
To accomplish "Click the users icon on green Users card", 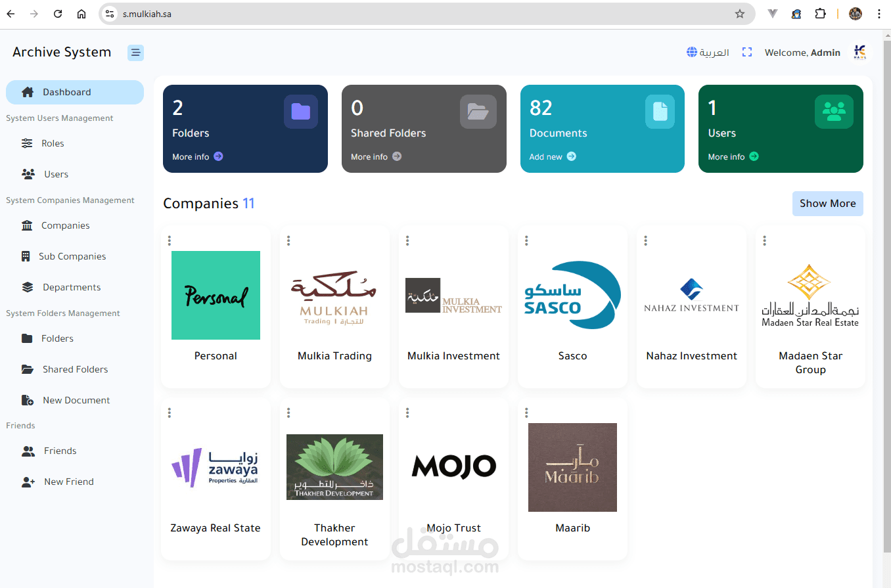I will tap(834, 111).
